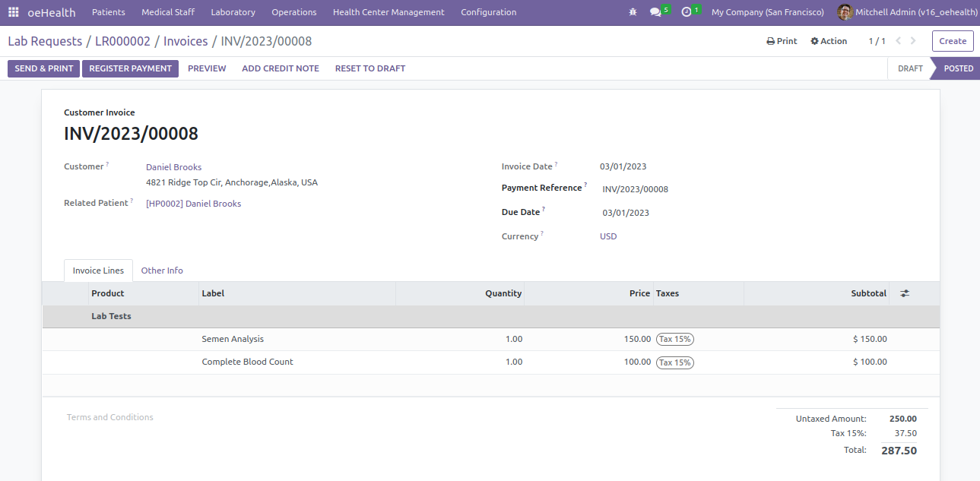Open Related Patient help tooltip mark
The width and height of the screenshot is (980, 481).
pyautogui.click(x=132, y=201)
